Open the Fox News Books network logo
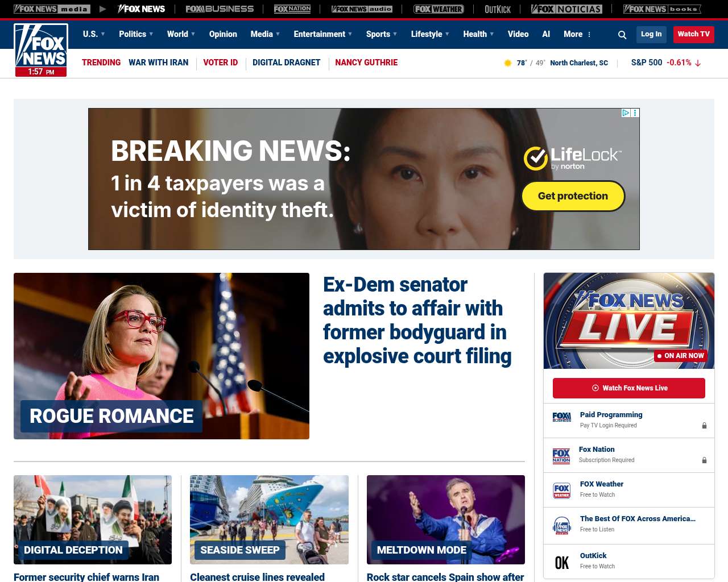This screenshot has height=582, width=728. [662, 9]
